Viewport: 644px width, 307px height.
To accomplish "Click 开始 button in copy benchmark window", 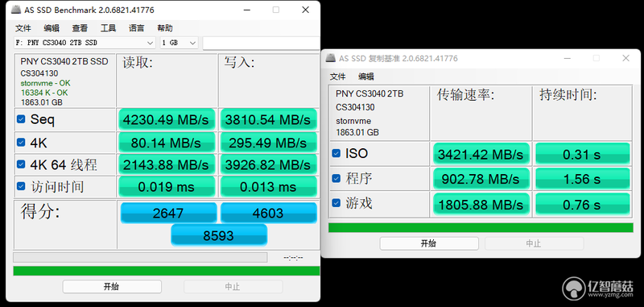I will (x=429, y=243).
